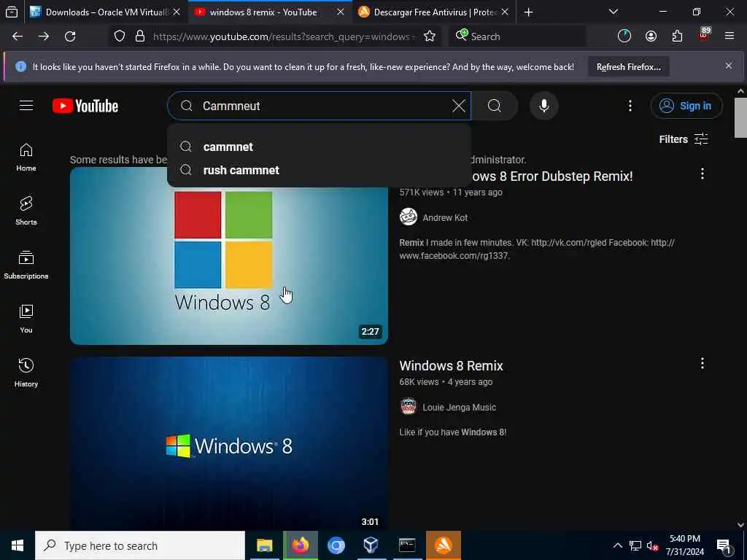Open the command prompt taskbar icon
The image size is (747, 560).
[407, 545]
